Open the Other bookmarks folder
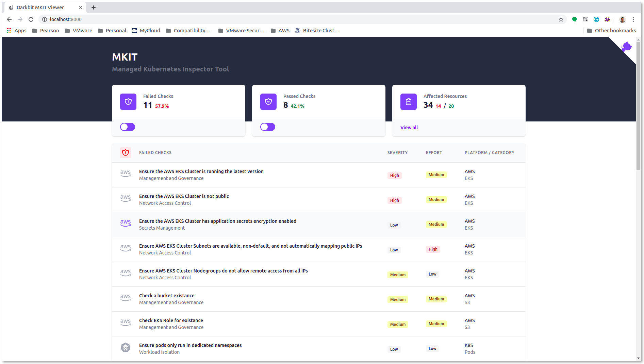 tap(611, 31)
